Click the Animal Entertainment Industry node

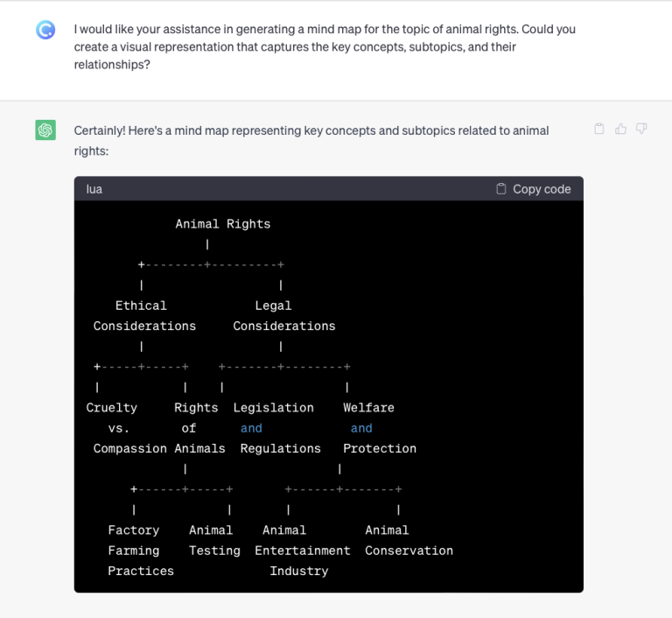(300, 551)
